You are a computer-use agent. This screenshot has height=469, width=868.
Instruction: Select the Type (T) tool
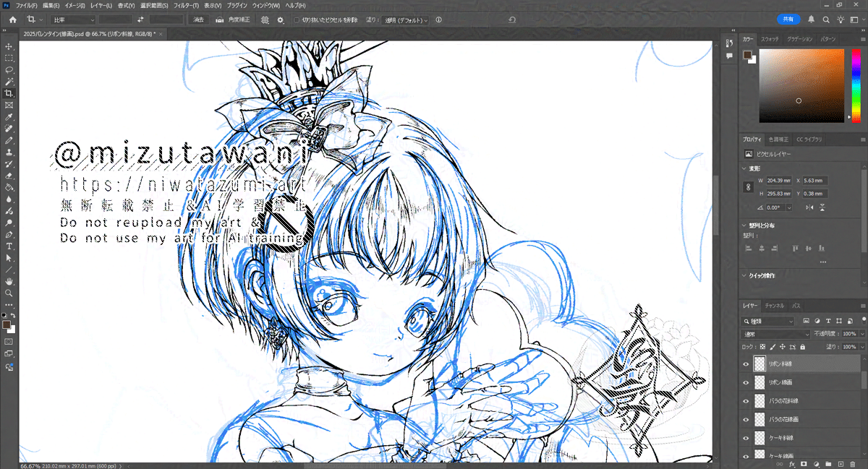(x=9, y=246)
